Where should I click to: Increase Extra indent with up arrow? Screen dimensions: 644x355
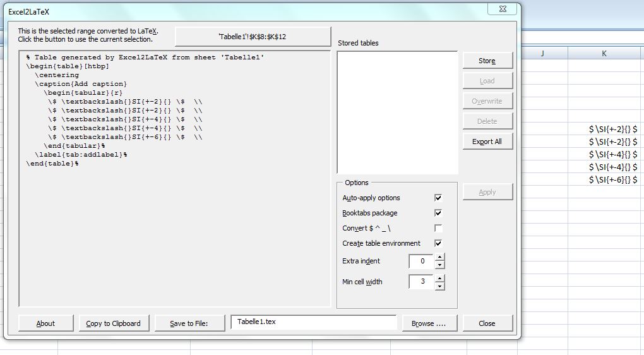pos(440,257)
